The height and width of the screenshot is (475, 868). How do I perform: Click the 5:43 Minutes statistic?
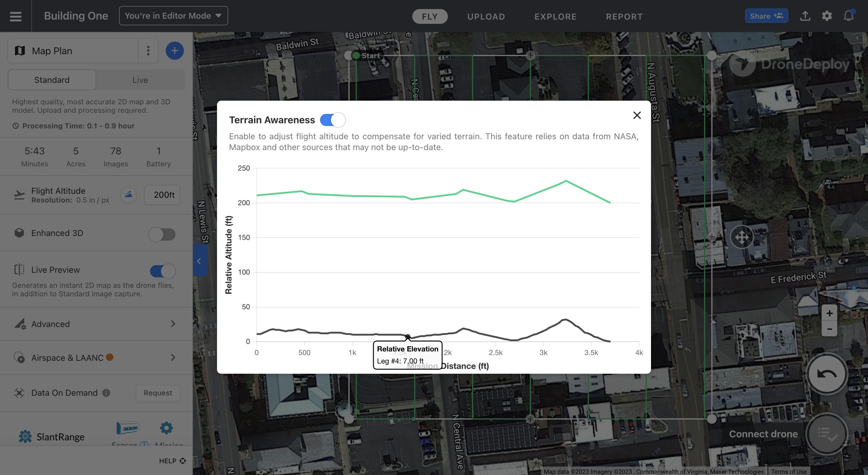[34, 157]
